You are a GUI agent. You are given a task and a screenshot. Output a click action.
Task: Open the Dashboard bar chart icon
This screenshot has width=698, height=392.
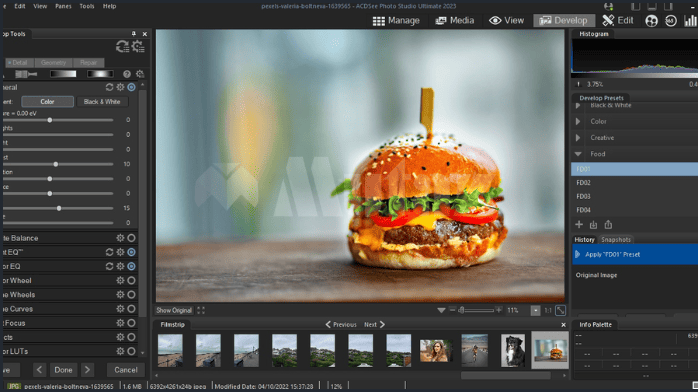click(690, 20)
